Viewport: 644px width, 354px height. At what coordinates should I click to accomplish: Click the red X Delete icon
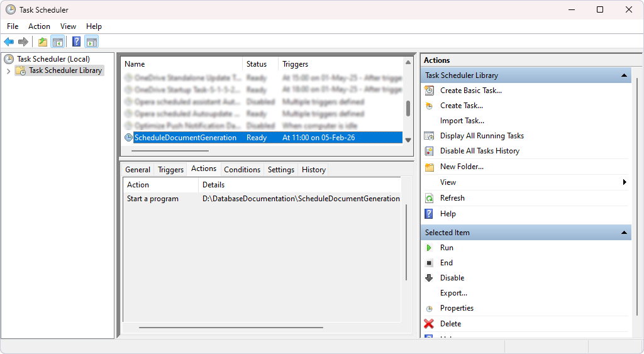[429, 324]
